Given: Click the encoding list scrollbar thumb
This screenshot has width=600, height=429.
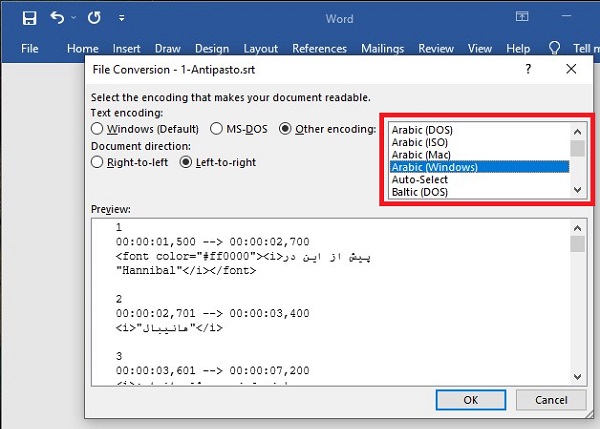Looking at the screenshot, I should (x=577, y=148).
